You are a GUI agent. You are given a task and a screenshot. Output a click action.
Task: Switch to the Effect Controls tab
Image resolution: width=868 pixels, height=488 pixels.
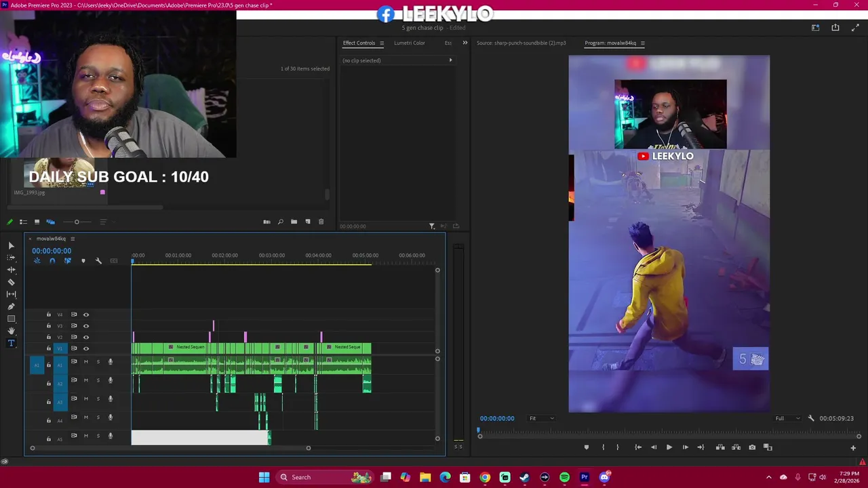pyautogui.click(x=359, y=43)
